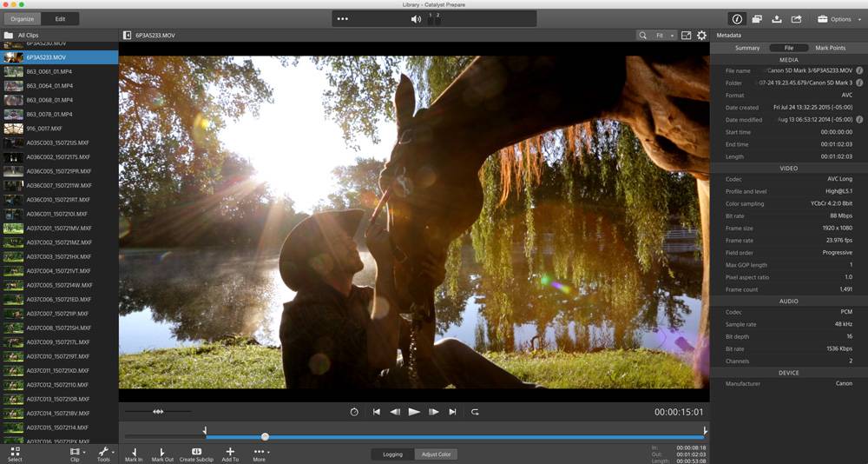The image size is (868, 464).
Task: Switch to Organize mode
Action: pyautogui.click(x=23, y=19)
